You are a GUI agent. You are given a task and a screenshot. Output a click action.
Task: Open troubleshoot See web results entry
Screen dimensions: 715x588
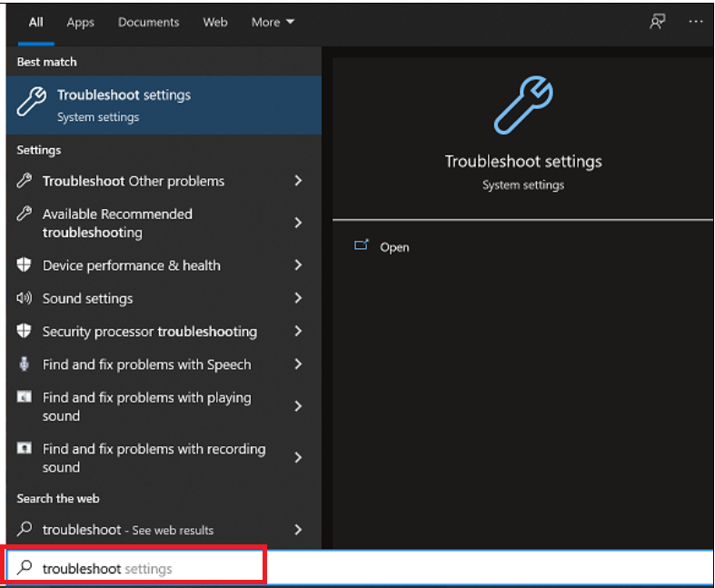[154, 530]
